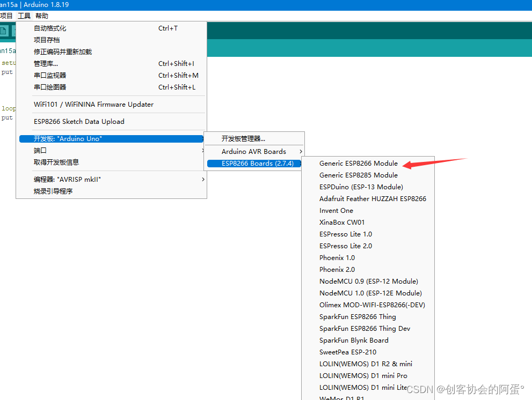This screenshot has height=400, width=532.
Task: Select Phoenix 1.0 board
Action: (x=368, y=258)
